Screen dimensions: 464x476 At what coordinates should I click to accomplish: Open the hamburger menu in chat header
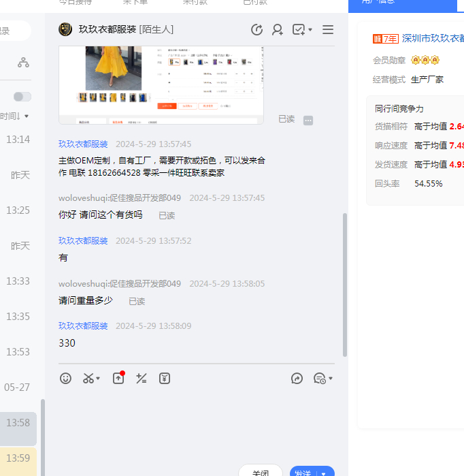[328, 29]
